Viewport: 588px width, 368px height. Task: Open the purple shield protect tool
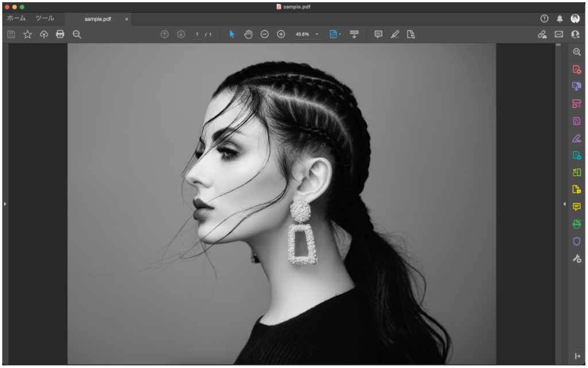pyautogui.click(x=577, y=242)
